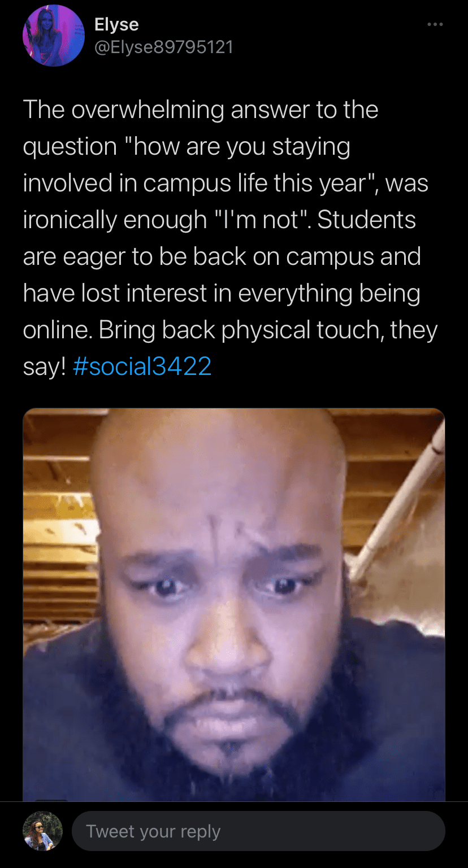Tap the line have lost interest in everything

click(221, 293)
